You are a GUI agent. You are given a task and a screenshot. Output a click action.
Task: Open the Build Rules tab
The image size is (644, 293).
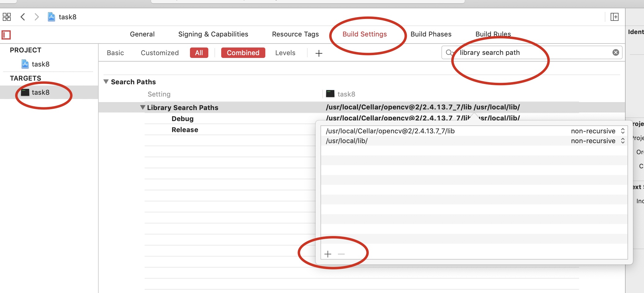pos(493,34)
